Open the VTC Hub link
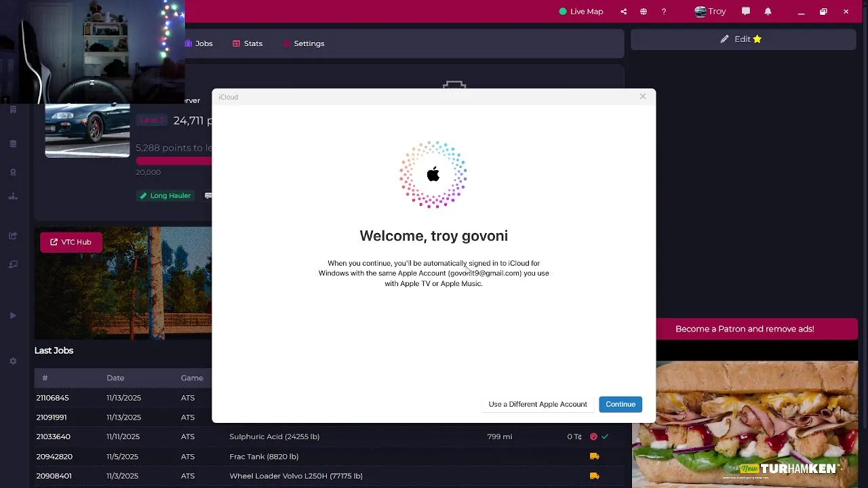The height and width of the screenshot is (488, 868). tap(71, 242)
